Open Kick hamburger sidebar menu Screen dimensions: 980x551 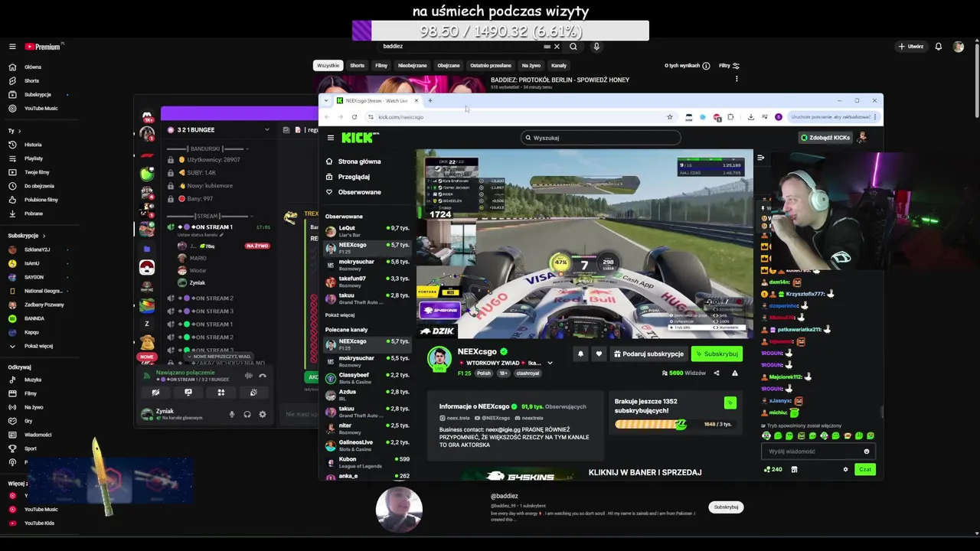(x=331, y=138)
